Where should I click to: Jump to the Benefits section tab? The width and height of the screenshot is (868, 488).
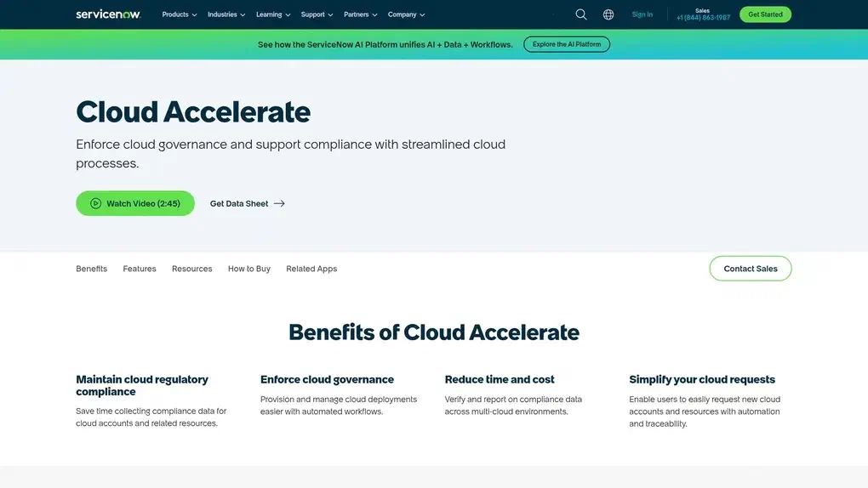[91, 269]
